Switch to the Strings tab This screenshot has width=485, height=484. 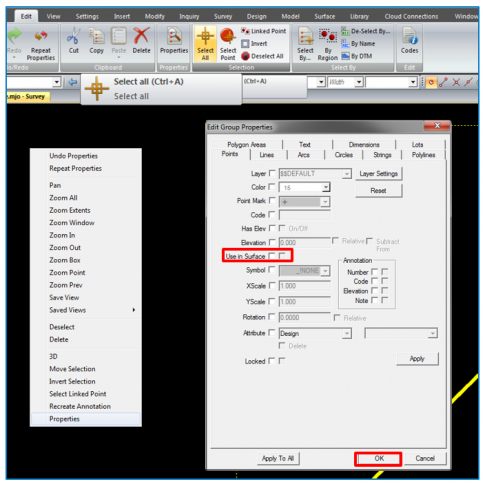(382, 155)
